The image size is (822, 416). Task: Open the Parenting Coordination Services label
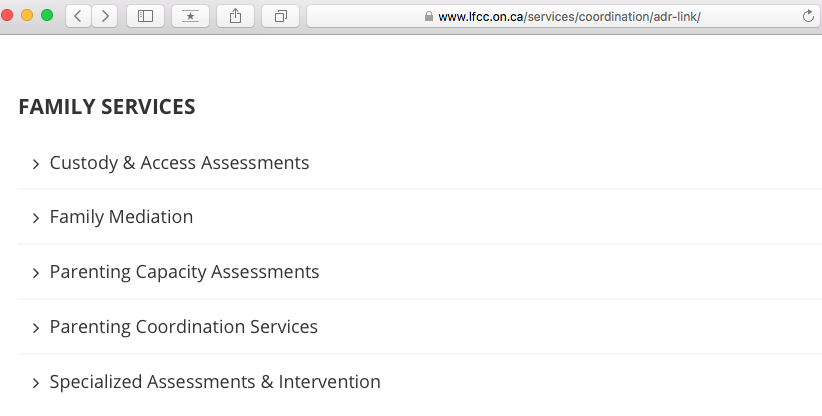coord(183,327)
